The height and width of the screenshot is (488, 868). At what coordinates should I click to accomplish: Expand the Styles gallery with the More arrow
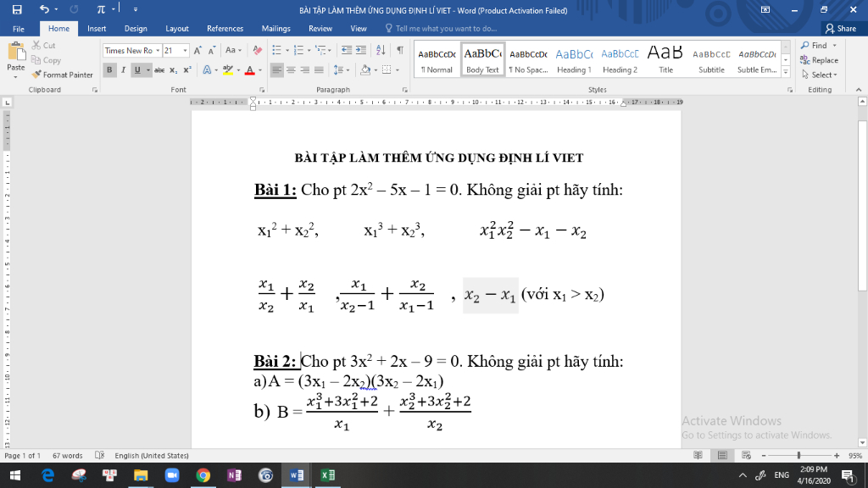(786, 71)
